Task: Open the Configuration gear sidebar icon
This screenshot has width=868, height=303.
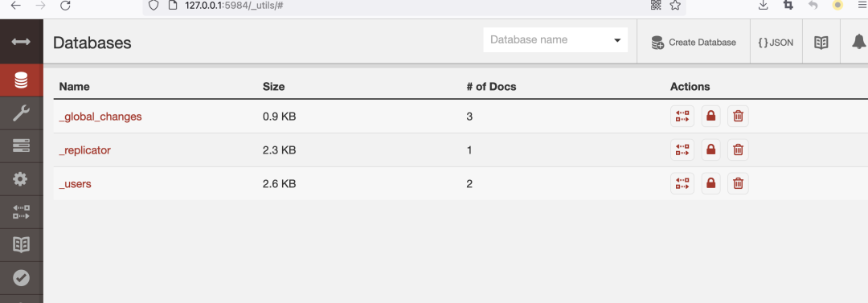Action: point(21,179)
